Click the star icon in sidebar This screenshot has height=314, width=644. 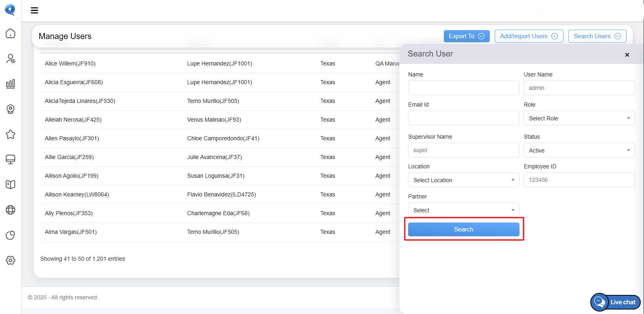11,134
